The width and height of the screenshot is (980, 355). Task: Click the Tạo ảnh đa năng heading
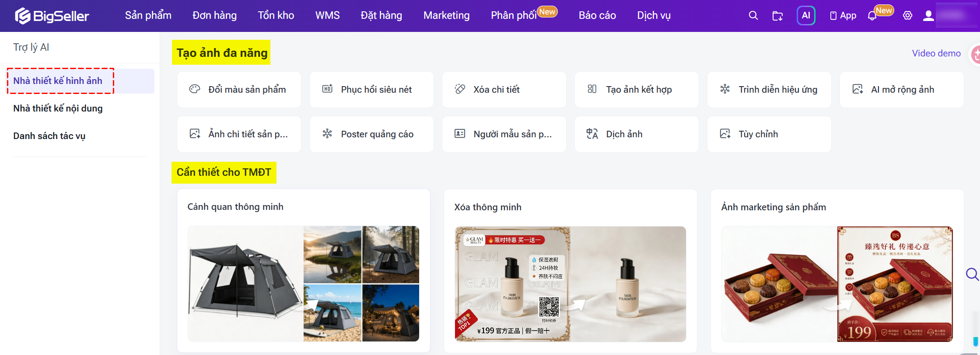tap(221, 53)
